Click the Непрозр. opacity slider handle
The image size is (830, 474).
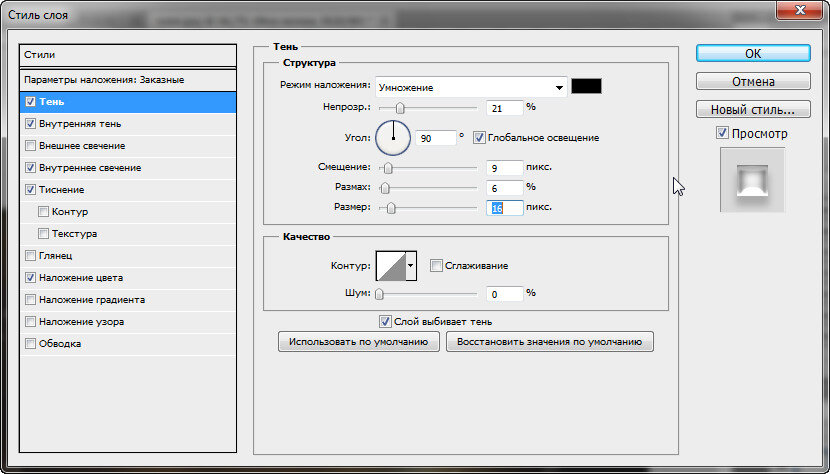400,108
